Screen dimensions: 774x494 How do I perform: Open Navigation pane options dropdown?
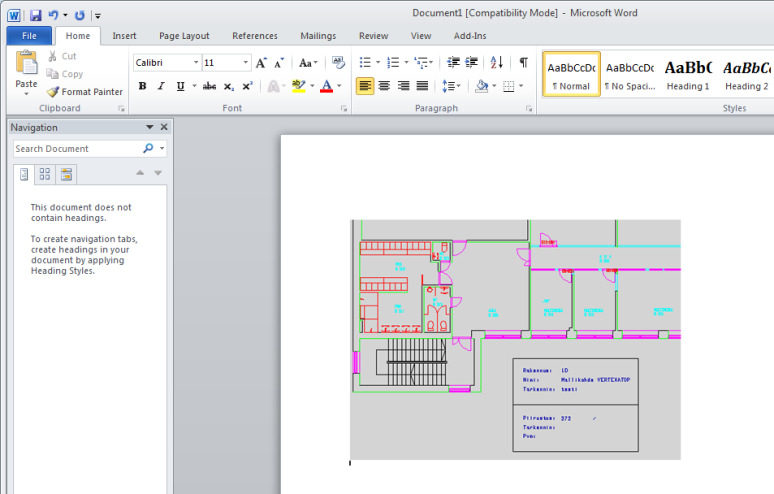point(150,127)
